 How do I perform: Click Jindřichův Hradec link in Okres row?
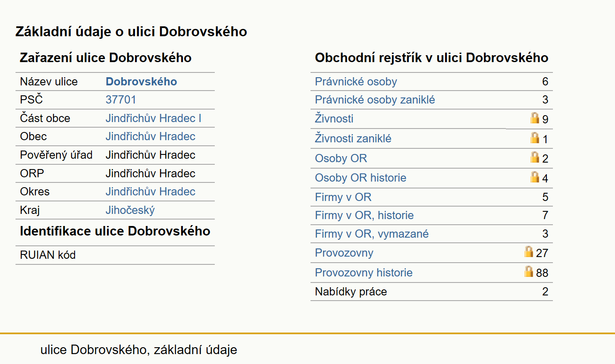[x=151, y=191]
